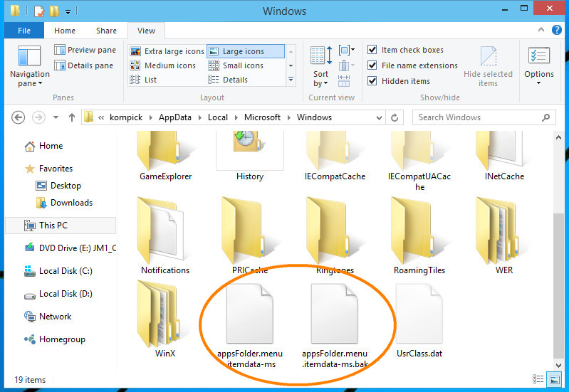This screenshot has height=392, width=569.
Task: Select the History folder
Action: pyautogui.click(x=250, y=157)
